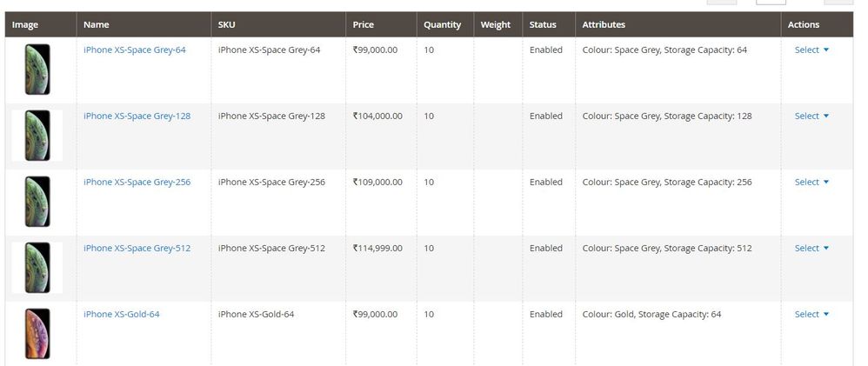This screenshot has height=366, width=868.
Task: Expand Select dropdown for Space Grey-128 row
Action: 811,116
